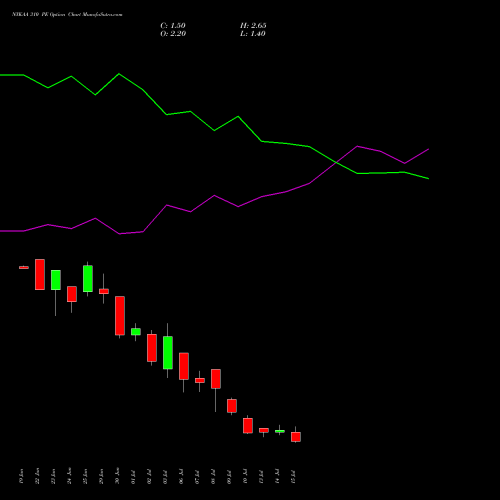Select the 08 Jul date label

click(x=214, y=477)
